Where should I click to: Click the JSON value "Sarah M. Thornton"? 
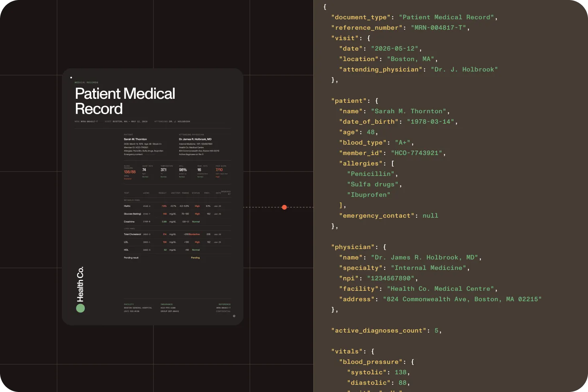click(x=408, y=111)
